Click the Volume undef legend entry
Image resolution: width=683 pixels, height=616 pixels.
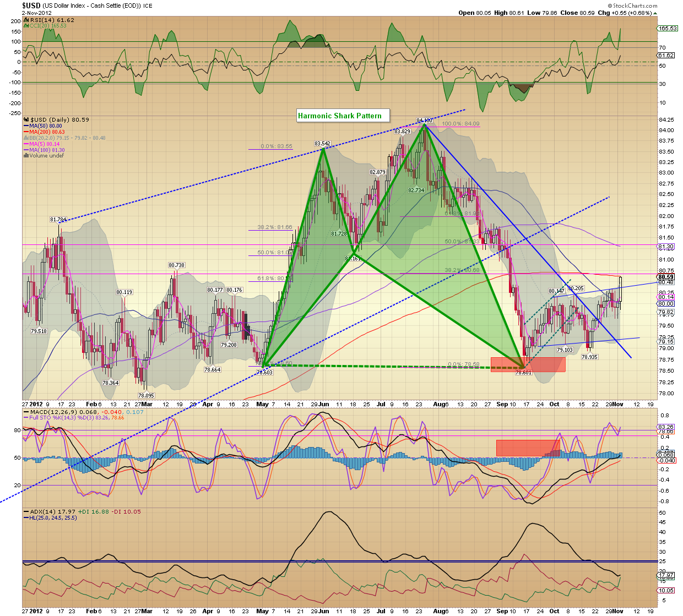click(x=44, y=156)
